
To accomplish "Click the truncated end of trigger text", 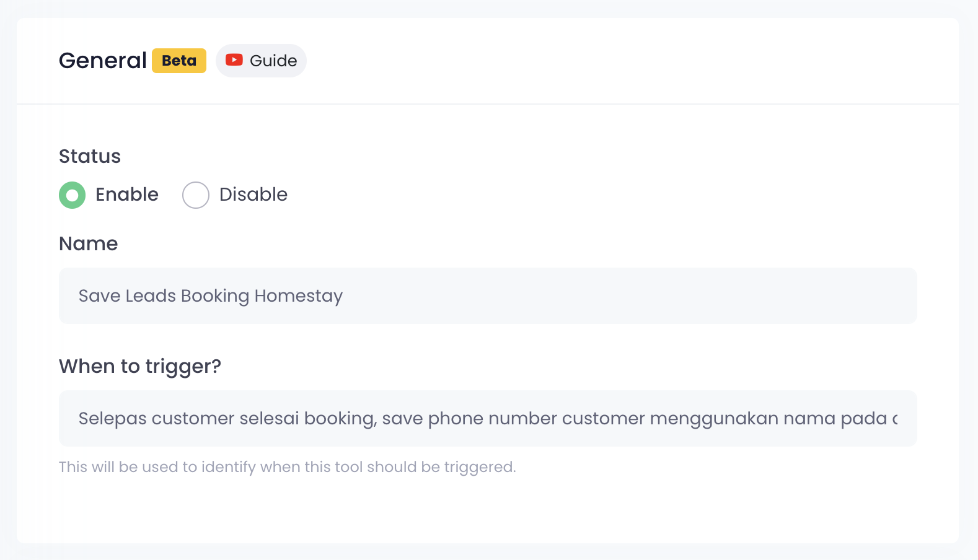I will [894, 419].
